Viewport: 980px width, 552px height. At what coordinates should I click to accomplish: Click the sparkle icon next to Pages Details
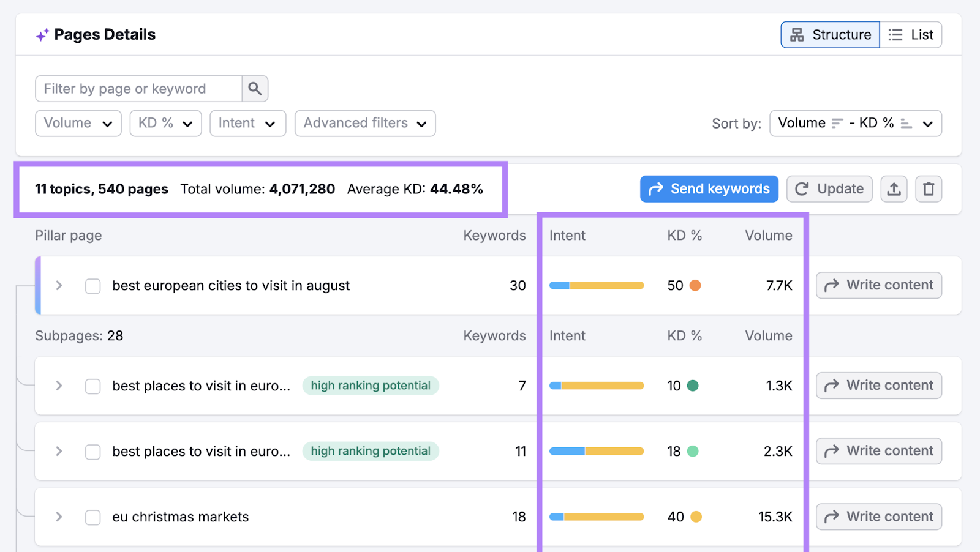40,34
